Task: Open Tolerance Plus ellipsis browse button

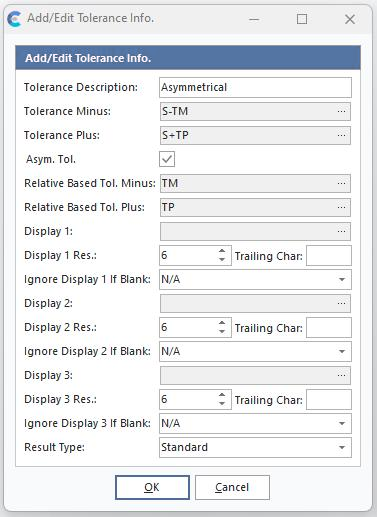Action: point(341,135)
